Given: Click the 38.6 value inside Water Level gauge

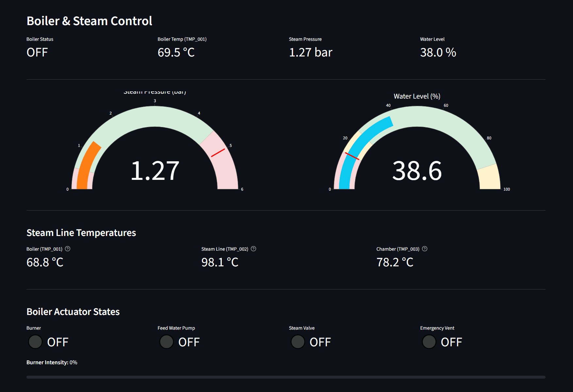Looking at the screenshot, I should tap(417, 172).
